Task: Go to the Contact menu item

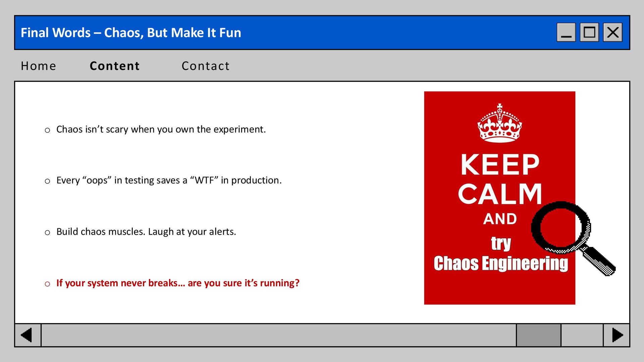Action: [206, 66]
